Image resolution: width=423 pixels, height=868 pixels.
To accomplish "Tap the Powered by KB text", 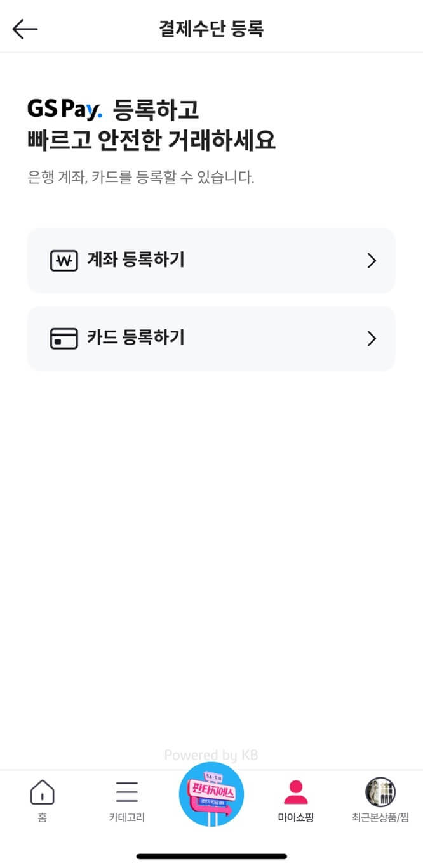I will [x=211, y=754].
